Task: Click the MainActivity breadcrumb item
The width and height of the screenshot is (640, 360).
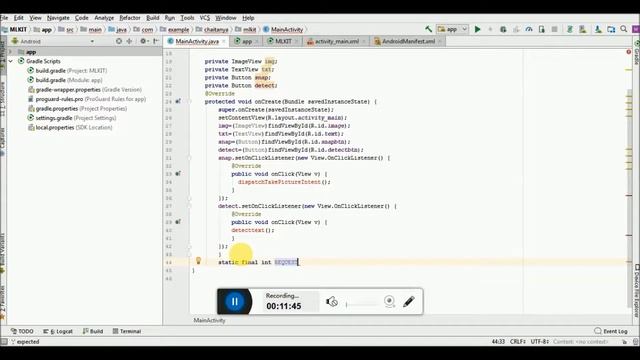Action: click(283, 29)
